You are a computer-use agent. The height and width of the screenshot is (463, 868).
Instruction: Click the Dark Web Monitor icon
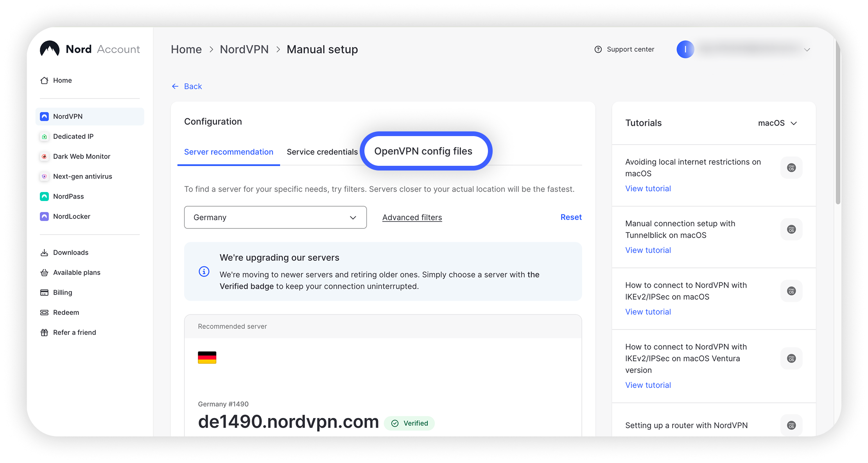pyautogui.click(x=44, y=156)
